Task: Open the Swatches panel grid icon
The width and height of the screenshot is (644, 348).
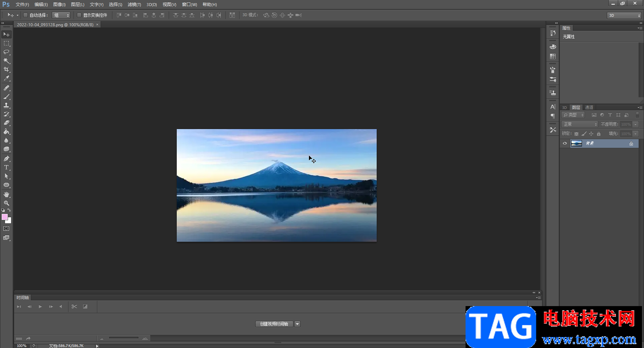Action: 553,56
